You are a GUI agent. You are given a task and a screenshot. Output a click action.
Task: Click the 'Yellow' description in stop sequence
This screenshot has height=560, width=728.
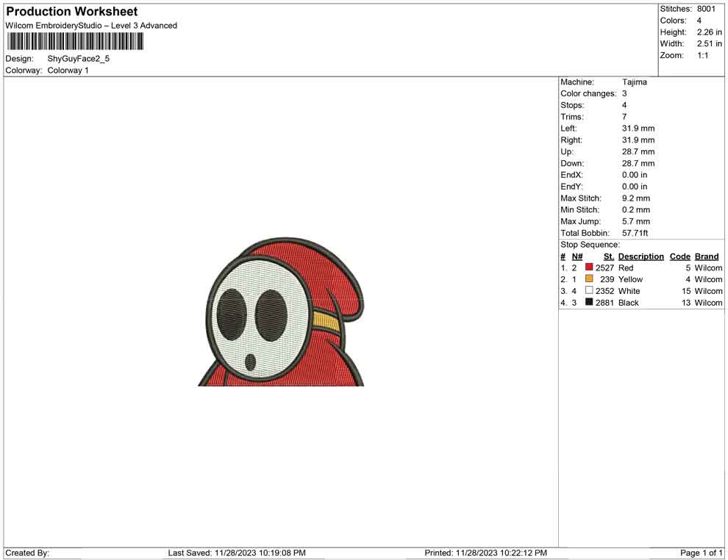pos(630,279)
